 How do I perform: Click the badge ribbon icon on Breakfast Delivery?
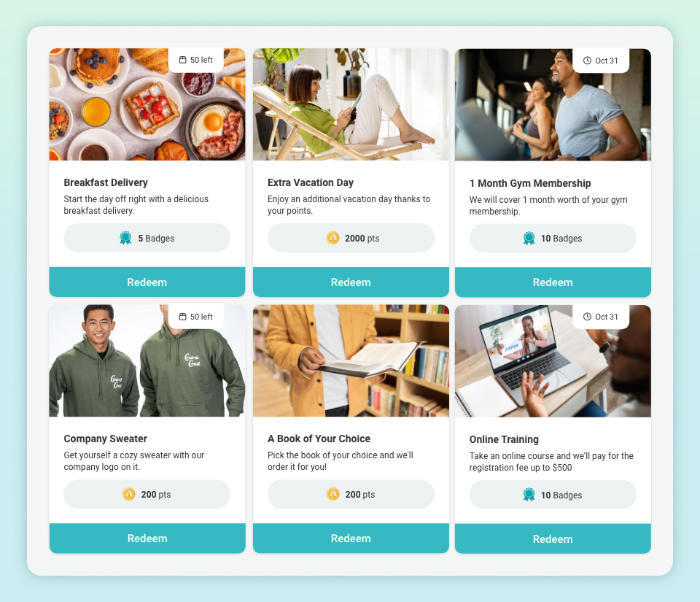click(125, 238)
